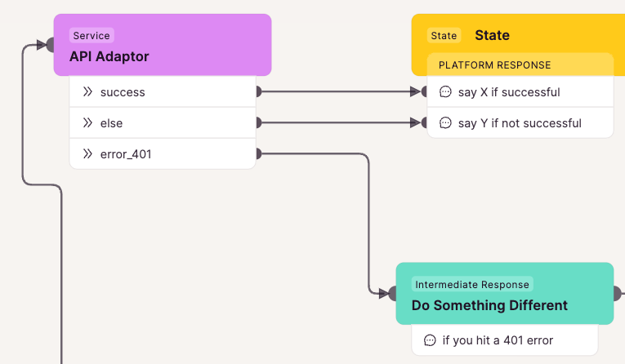Click speech bubble icon for say Y if not successful
This screenshot has width=625, height=364.
445,122
